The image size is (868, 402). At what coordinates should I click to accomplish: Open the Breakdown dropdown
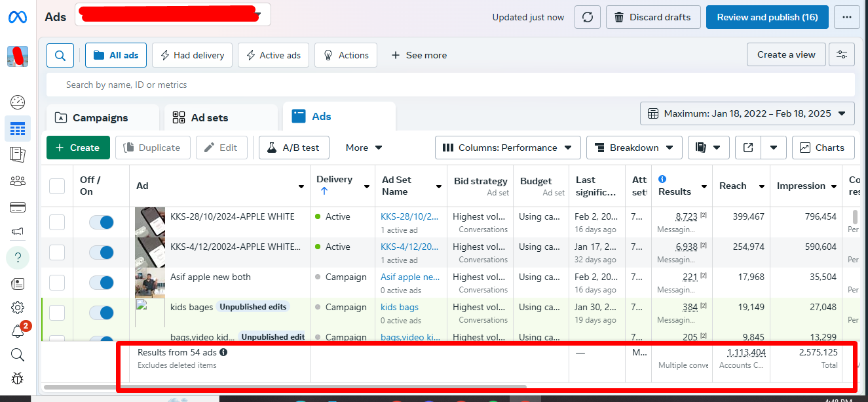click(x=633, y=148)
